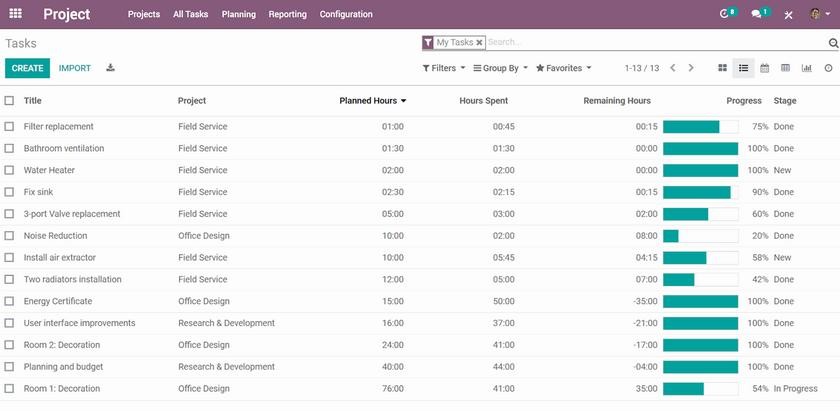Screen dimensions: 840x411
Task: Check the Bathroom ventilation row
Action: coord(9,148)
